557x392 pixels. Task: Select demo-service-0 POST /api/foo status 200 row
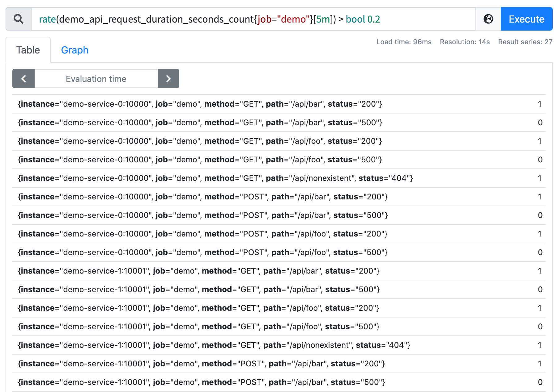point(279,234)
